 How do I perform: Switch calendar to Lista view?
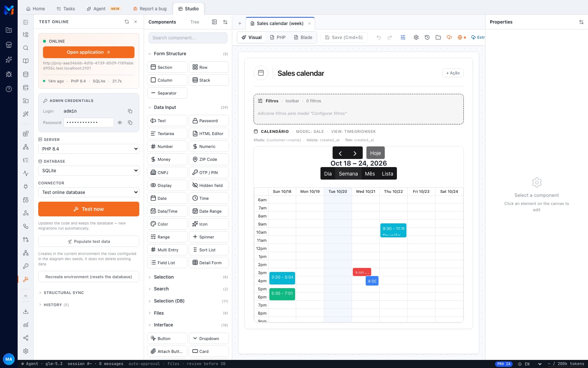387,174
